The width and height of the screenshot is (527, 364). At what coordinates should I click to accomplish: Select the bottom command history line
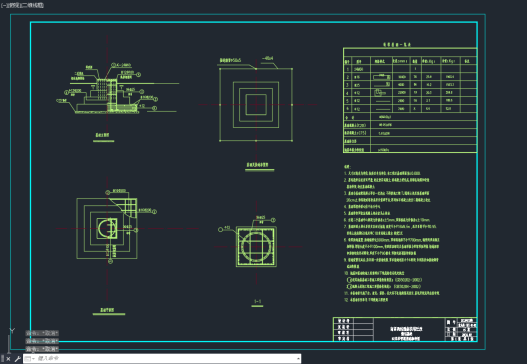coord(42,349)
